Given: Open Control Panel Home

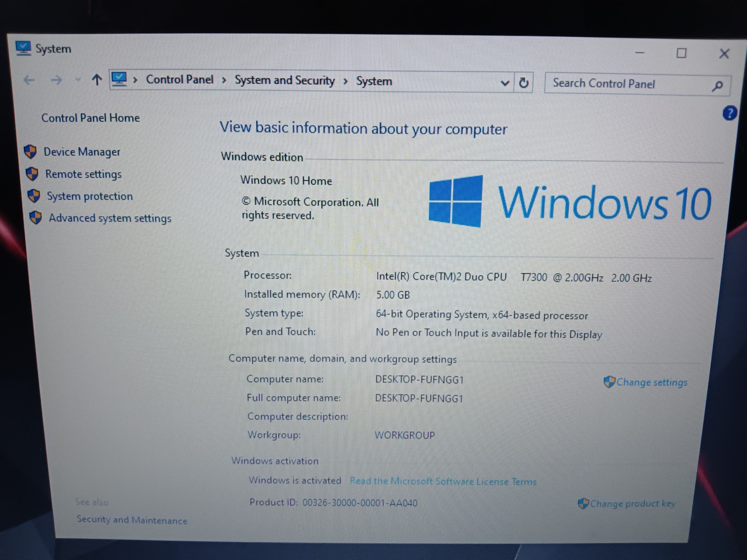Looking at the screenshot, I should (91, 118).
